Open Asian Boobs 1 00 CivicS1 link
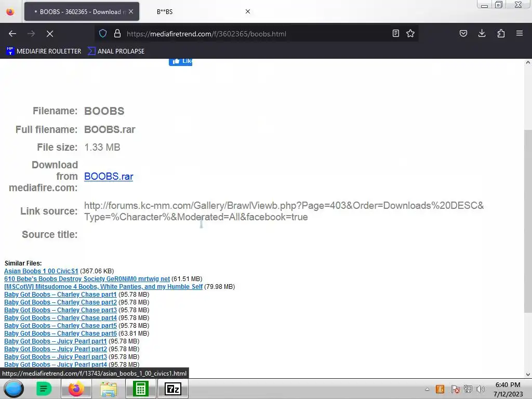The width and height of the screenshot is (532, 399). point(41,271)
